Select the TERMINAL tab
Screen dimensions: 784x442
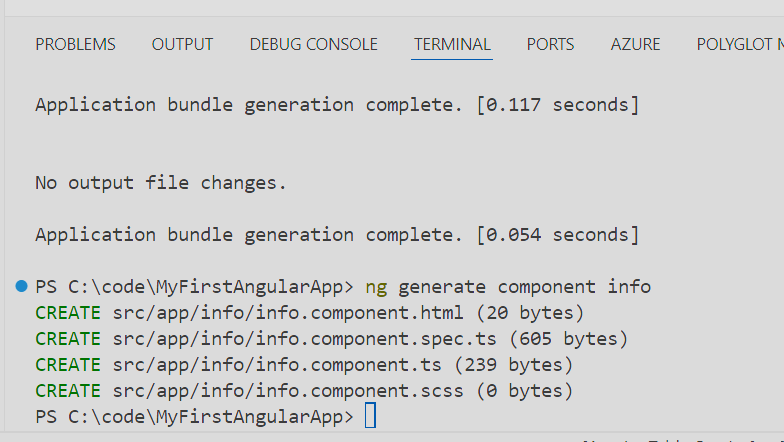point(452,44)
